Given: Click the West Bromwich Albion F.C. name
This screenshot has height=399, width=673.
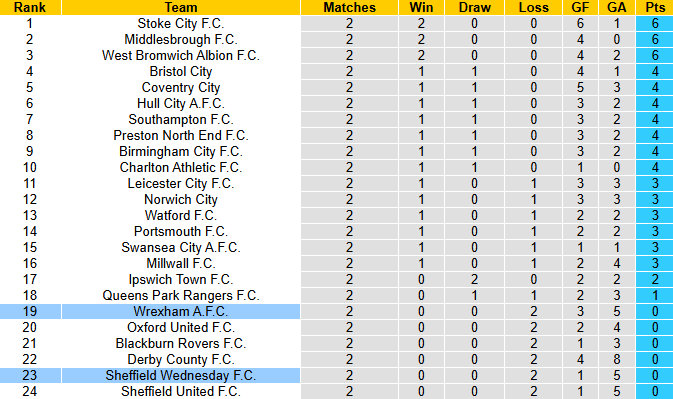Looking at the screenshot, I should 181,55.
